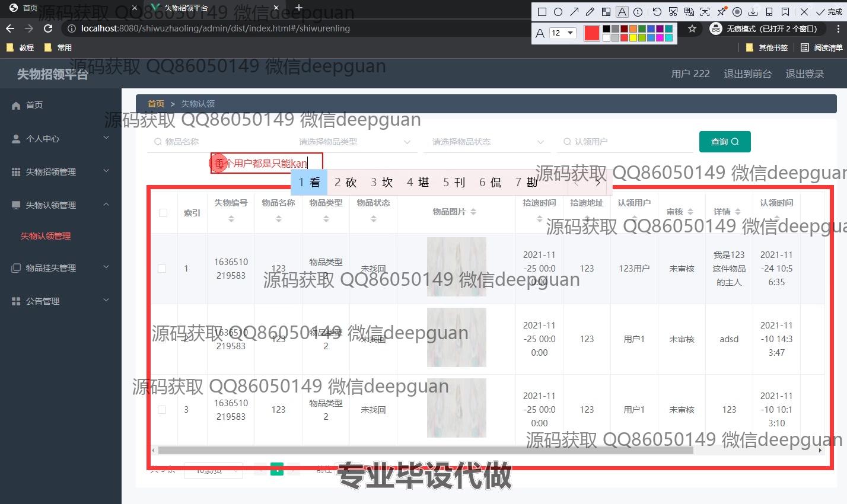Check the row 3 checkbox
Screen dimensions: 847x504
pos(162,409)
